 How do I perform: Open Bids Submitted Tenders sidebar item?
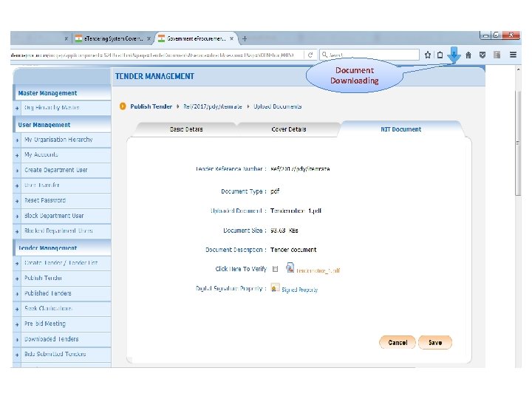click(x=66, y=354)
